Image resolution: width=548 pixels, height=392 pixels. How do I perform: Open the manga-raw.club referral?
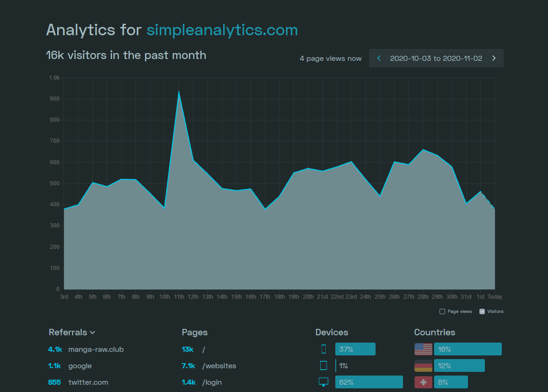96,349
